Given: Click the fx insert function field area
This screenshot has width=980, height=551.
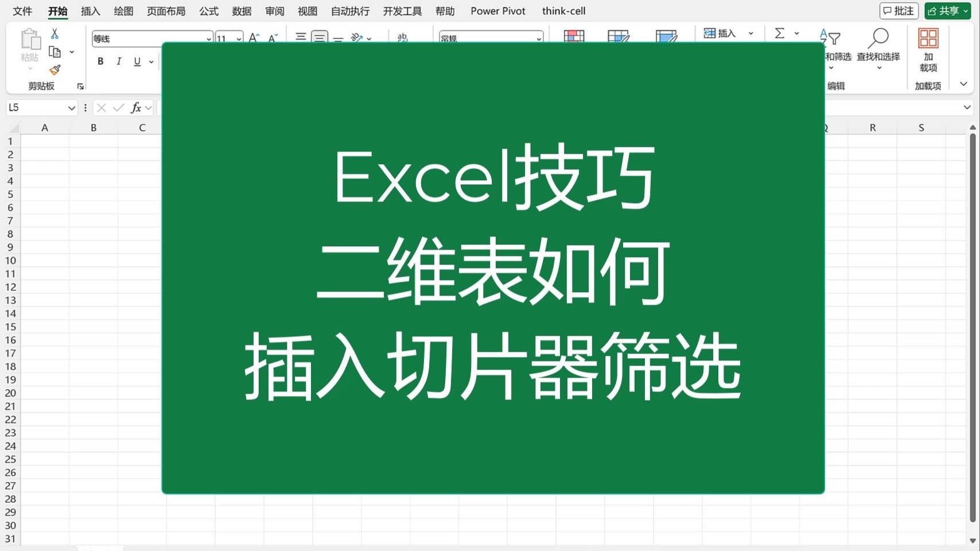Looking at the screenshot, I should [137, 107].
